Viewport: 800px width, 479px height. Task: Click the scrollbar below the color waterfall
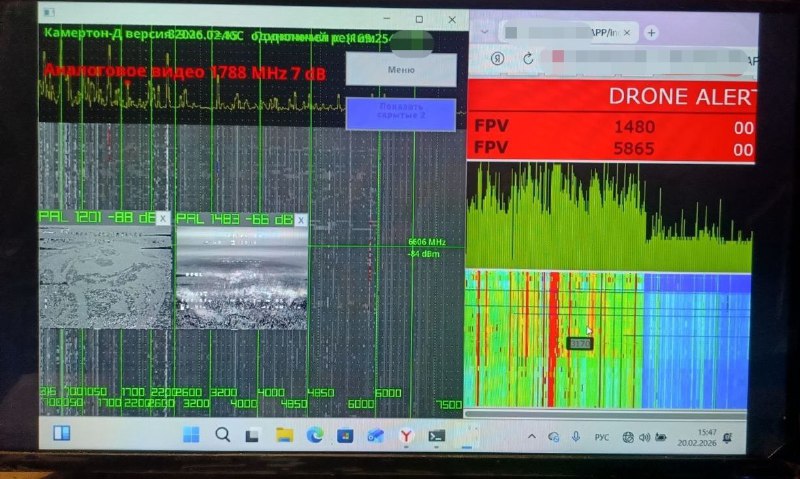click(x=606, y=414)
